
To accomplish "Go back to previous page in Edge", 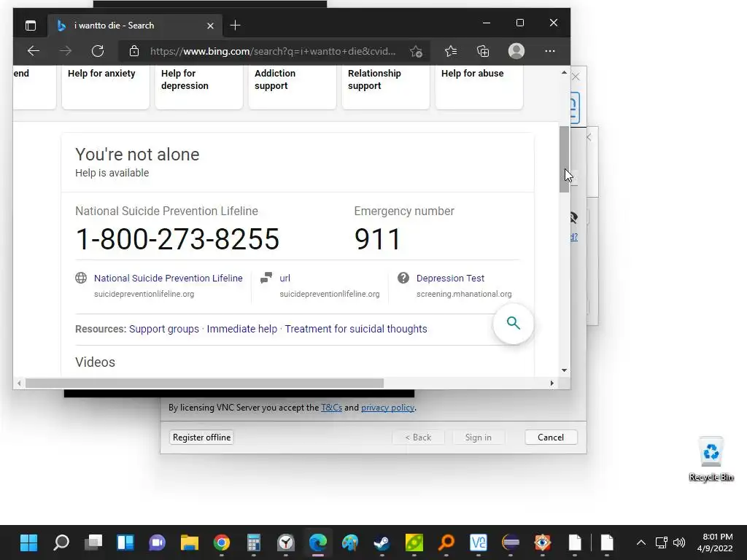I will pos(34,51).
